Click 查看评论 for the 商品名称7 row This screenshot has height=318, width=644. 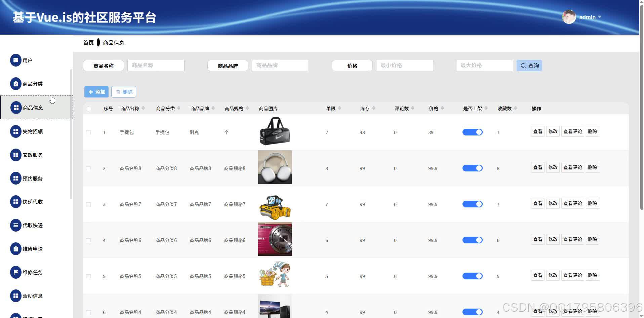(573, 203)
